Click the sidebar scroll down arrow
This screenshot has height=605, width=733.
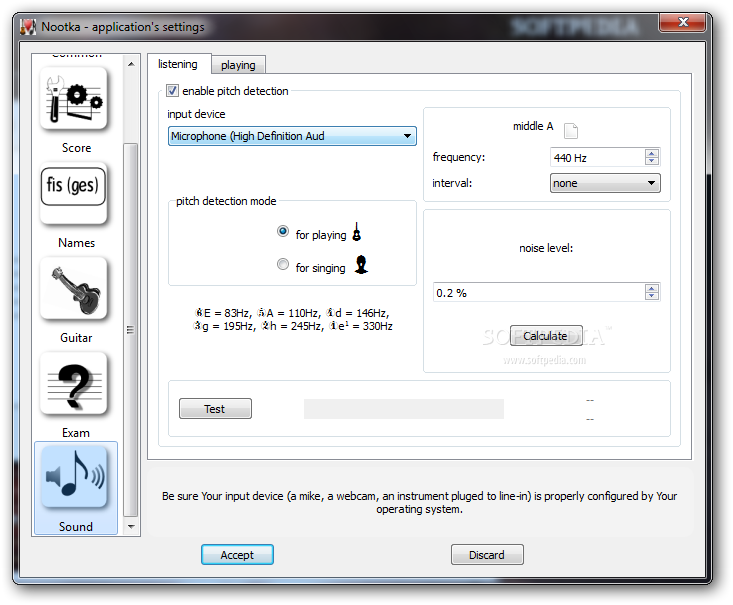tap(131, 526)
